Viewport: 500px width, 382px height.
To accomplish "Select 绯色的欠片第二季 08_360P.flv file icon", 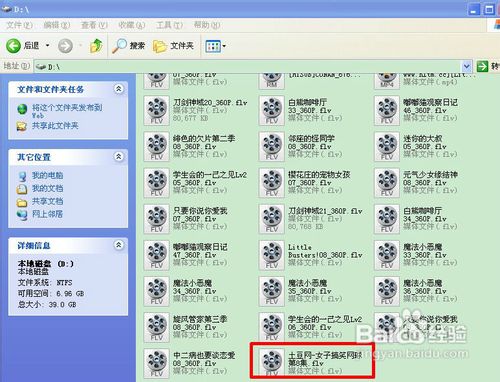I will coord(156,146).
